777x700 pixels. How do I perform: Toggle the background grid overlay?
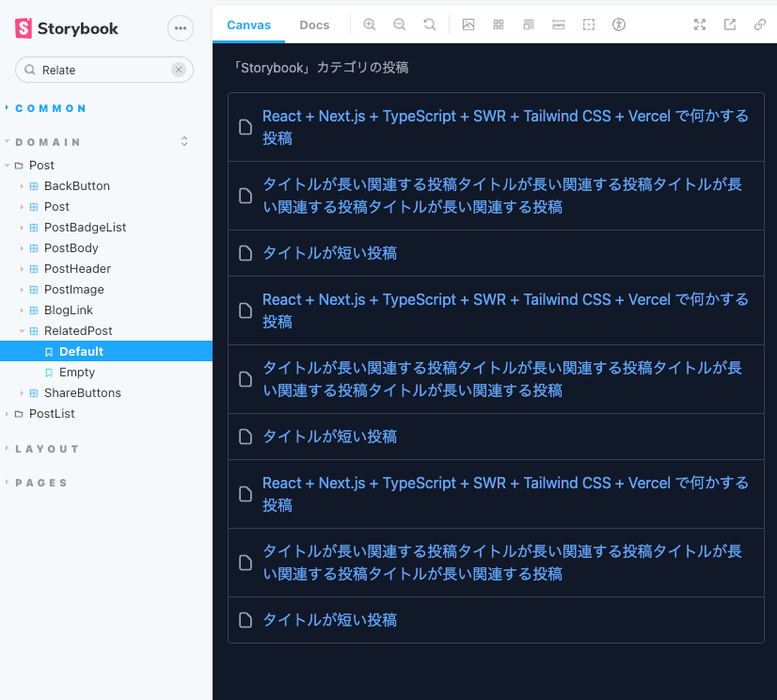(x=499, y=24)
